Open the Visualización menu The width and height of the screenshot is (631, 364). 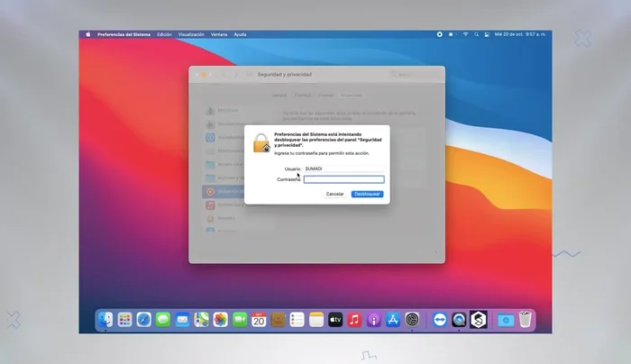coord(191,33)
